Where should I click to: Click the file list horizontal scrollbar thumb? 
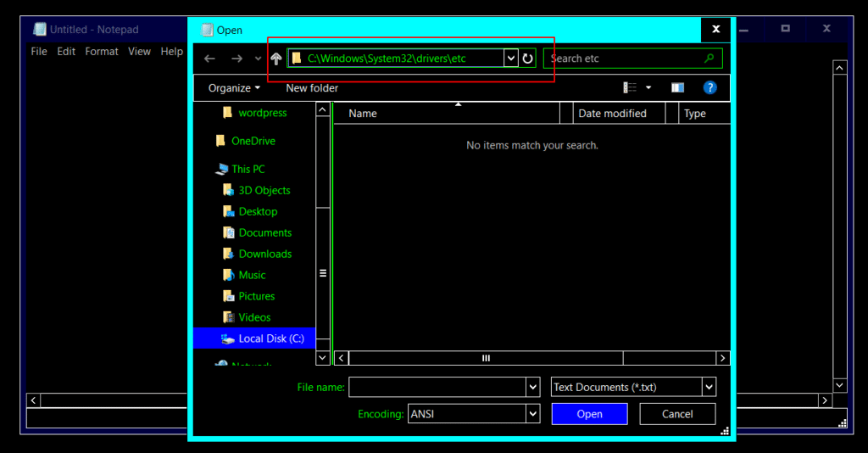point(486,358)
